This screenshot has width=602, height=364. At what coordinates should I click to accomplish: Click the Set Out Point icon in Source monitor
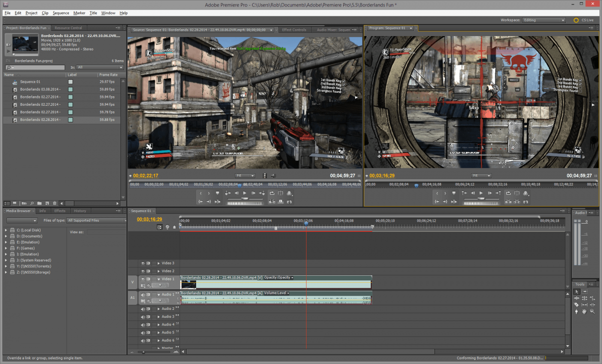209,193
